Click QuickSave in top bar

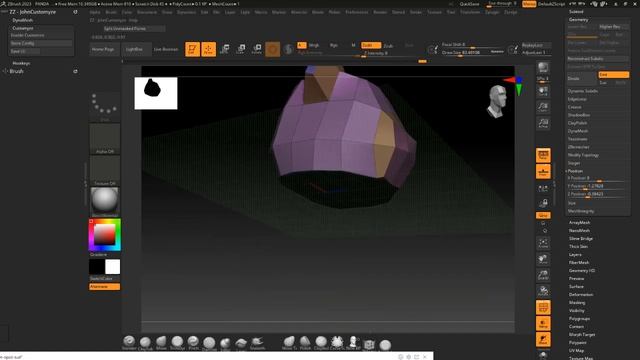pyautogui.click(x=469, y=4)
